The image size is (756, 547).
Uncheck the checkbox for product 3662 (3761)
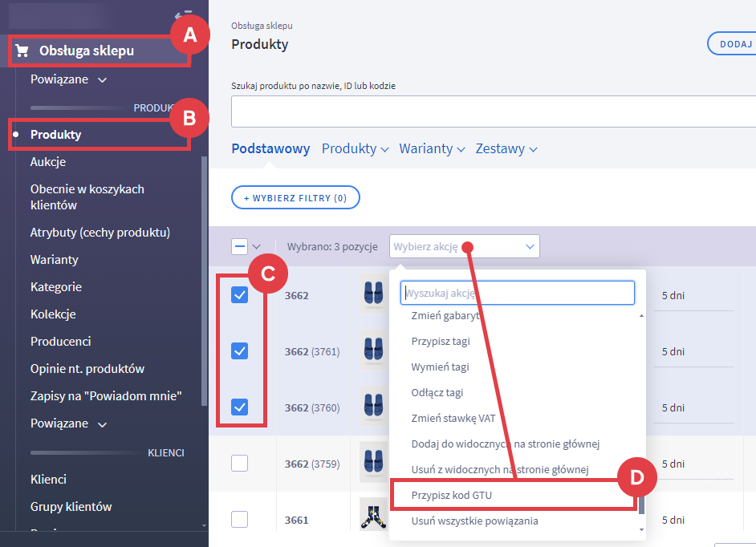coord(239,351)
